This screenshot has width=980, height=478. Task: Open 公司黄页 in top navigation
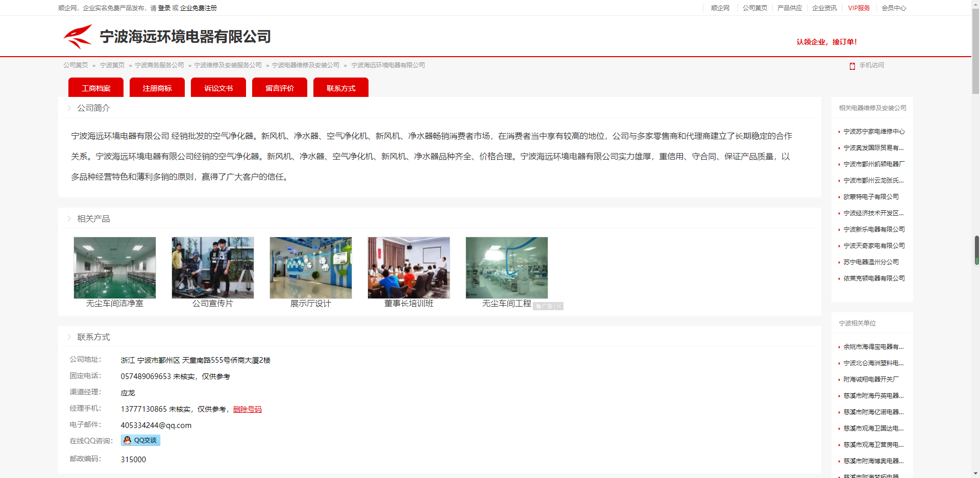[x=755, y=8]
